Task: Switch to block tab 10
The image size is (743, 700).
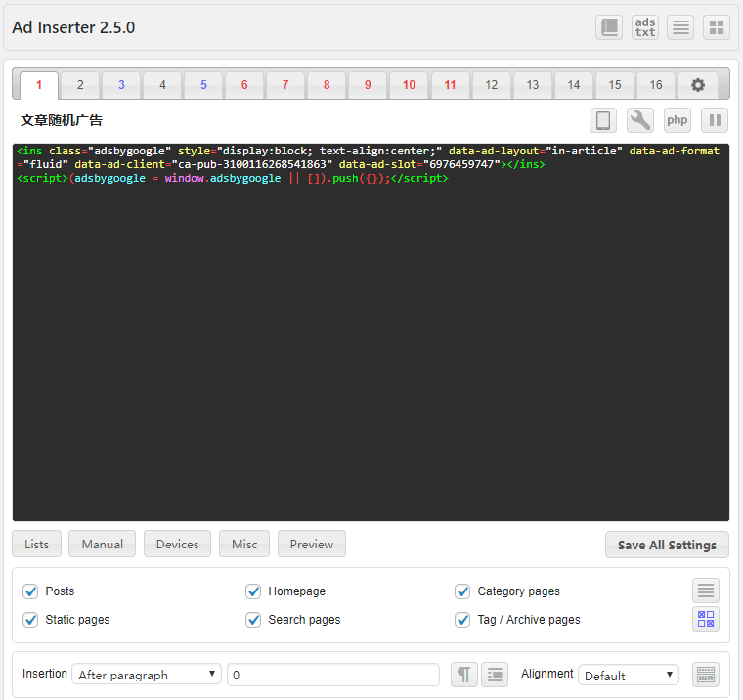Action: pos(409,85)
